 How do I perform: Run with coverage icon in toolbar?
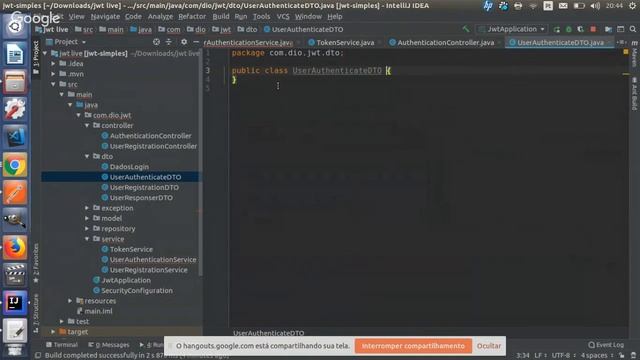(580, 29)
